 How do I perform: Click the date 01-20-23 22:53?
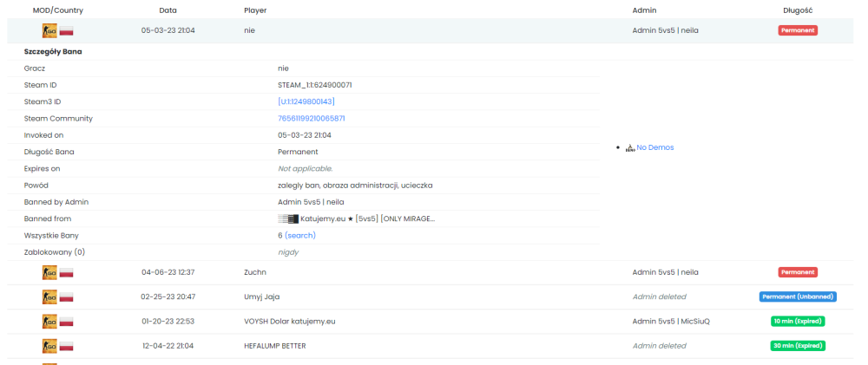[168, 322]
